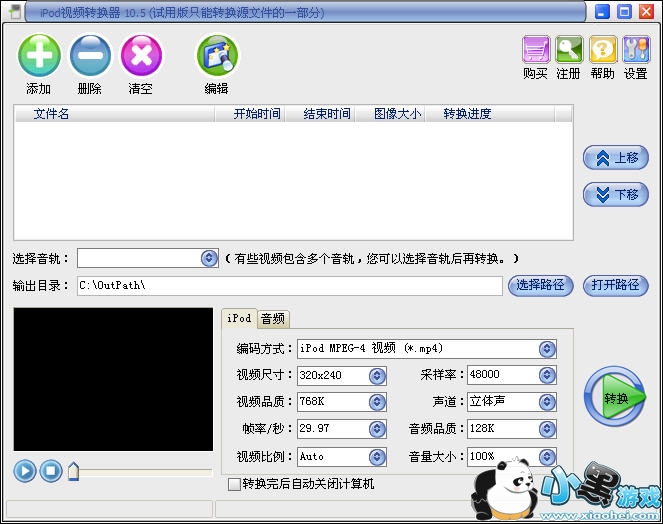Image resolution: width=663 pixels, height=524 pixels.
Task: Open the 声道 dropdown
Action: (547, 402)
